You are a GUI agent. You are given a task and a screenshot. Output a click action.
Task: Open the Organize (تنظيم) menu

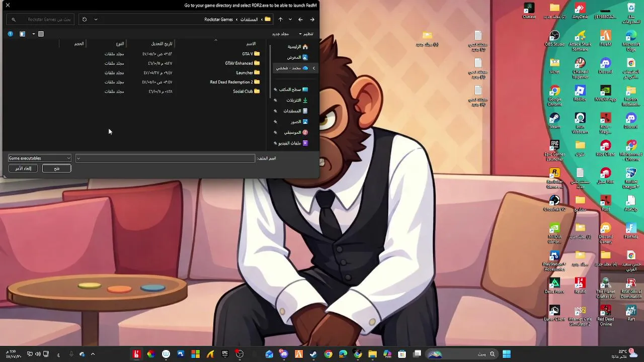point(306,34)
